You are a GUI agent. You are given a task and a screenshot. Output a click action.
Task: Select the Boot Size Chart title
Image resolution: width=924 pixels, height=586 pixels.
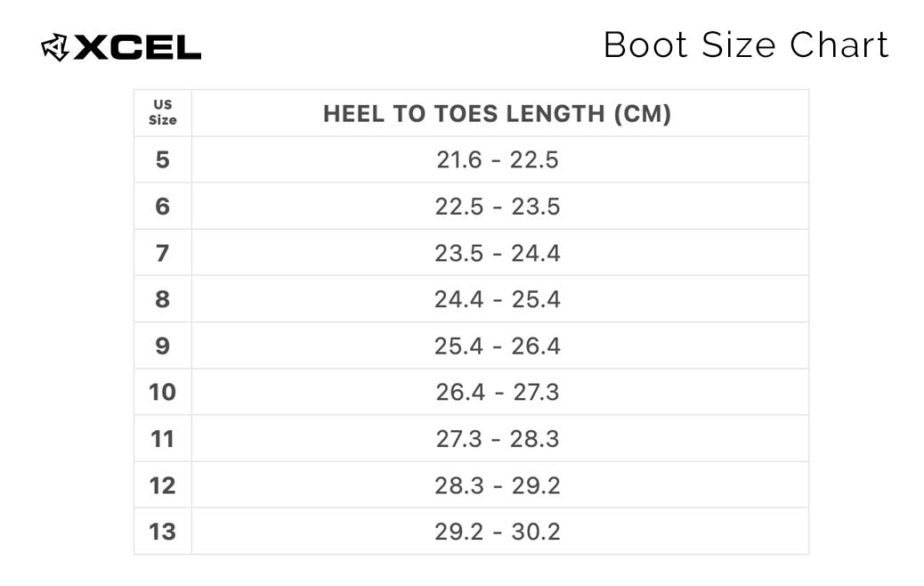pos(746,45)
